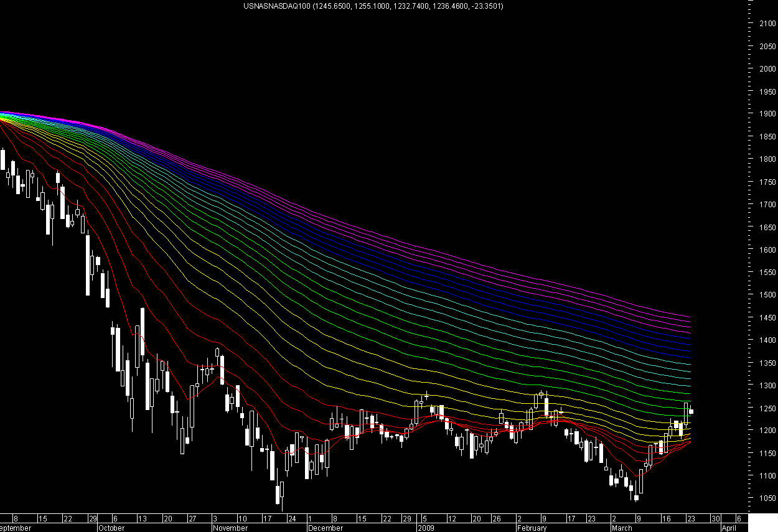
Task: Select the February label on the date axis
Action: [x=532, y=528]
